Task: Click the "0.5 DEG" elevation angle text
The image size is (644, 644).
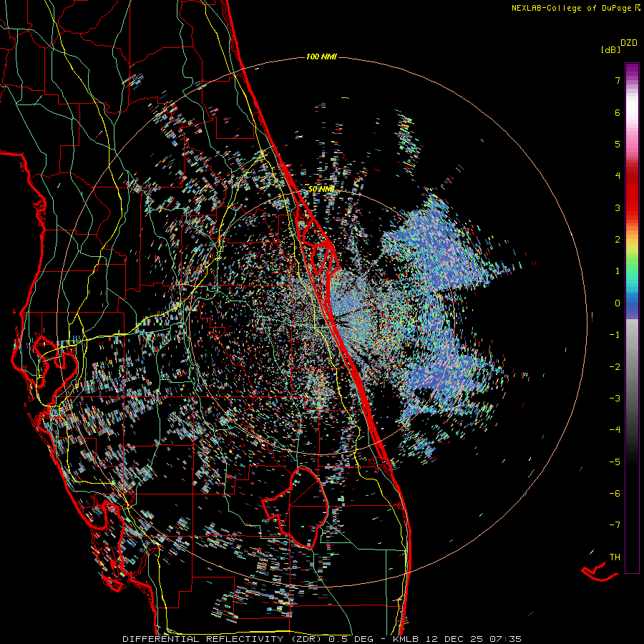Action: [x=351, y=639]
